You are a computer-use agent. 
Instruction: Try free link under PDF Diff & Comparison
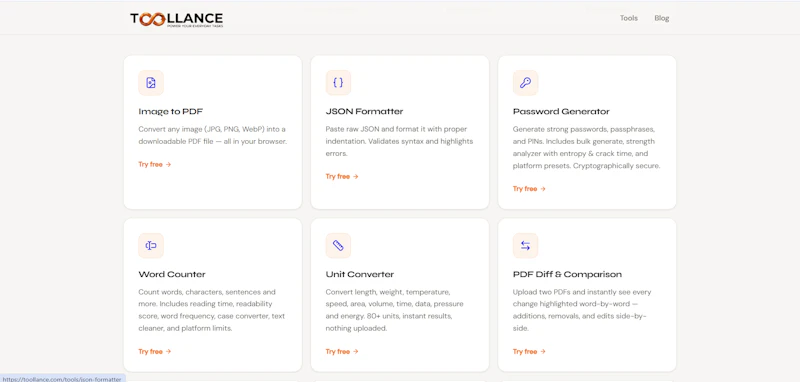pos(529,351)
